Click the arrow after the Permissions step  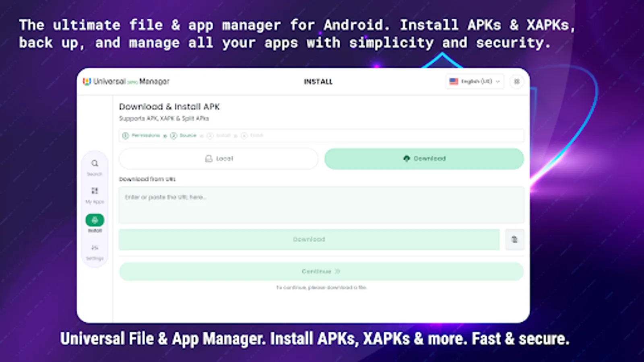coord(165,136)
